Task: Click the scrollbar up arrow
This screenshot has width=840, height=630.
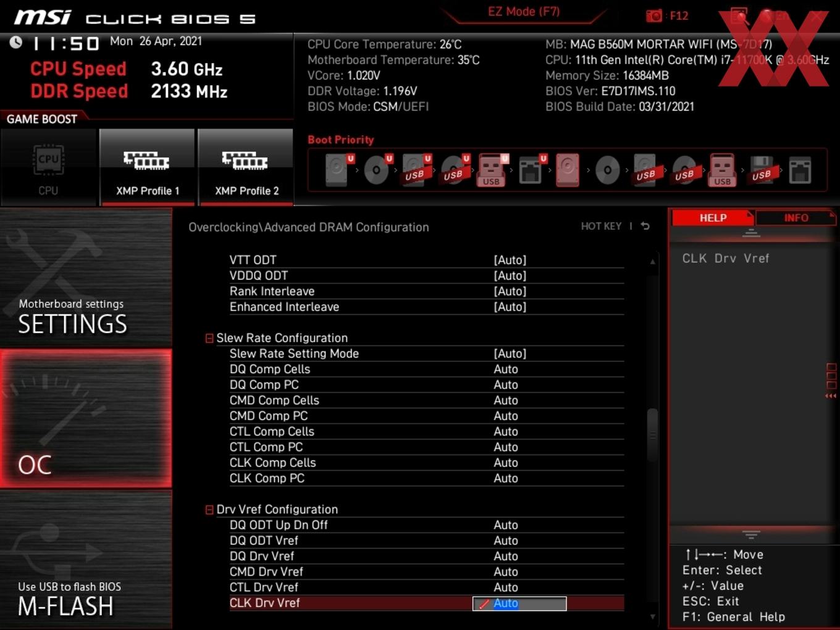Action: (652, 262)
